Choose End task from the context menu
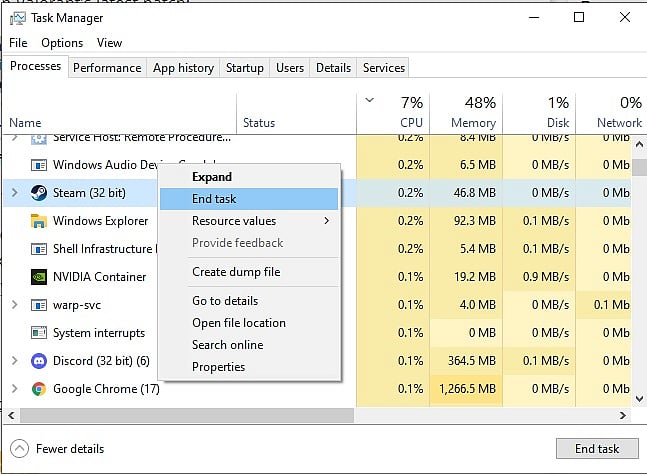Image resolution: width=647 pixels, height=474 pixels. point(249,199)
